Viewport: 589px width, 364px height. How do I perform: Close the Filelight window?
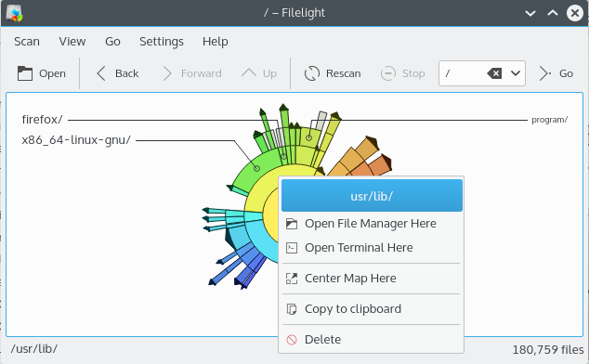tap(575, 13)
